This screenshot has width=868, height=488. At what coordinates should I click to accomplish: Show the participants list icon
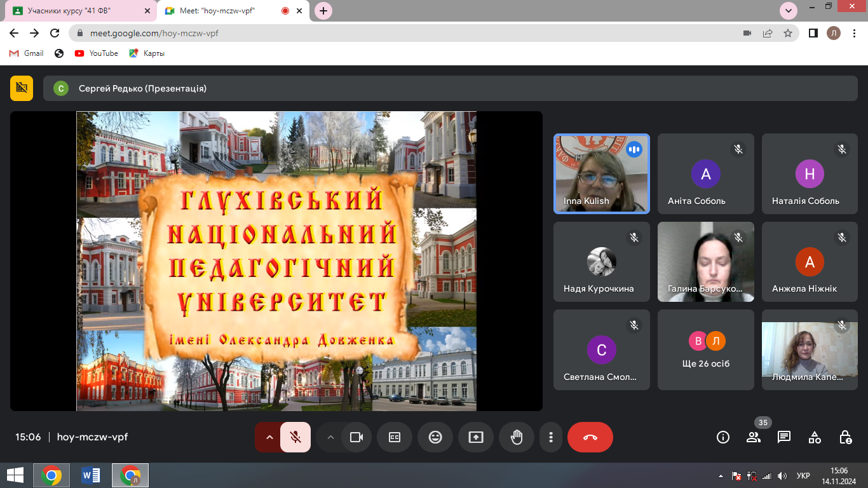754,437
